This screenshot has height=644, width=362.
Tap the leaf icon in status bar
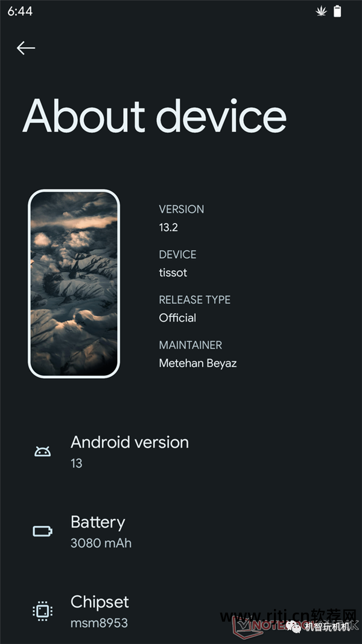(x=322, y=11)
